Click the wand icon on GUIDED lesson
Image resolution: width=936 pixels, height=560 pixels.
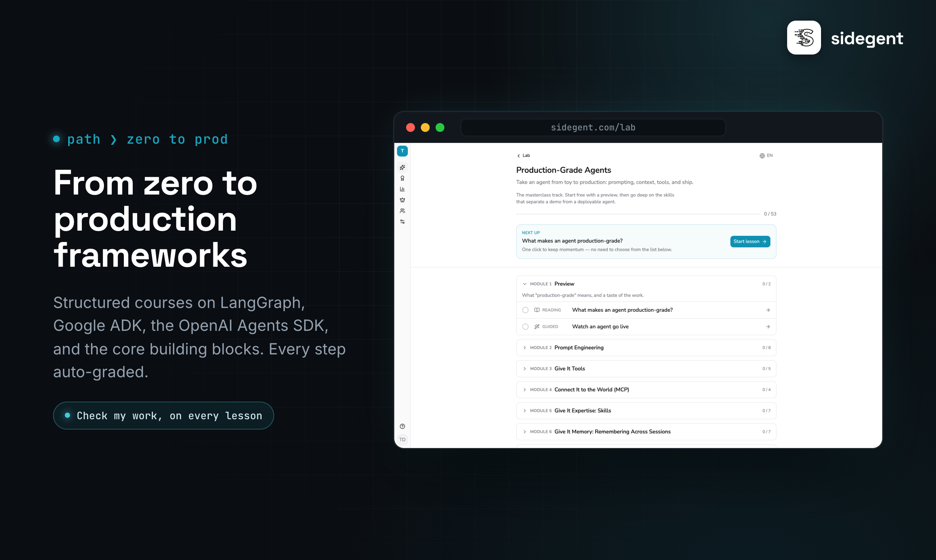pos(537,326)
